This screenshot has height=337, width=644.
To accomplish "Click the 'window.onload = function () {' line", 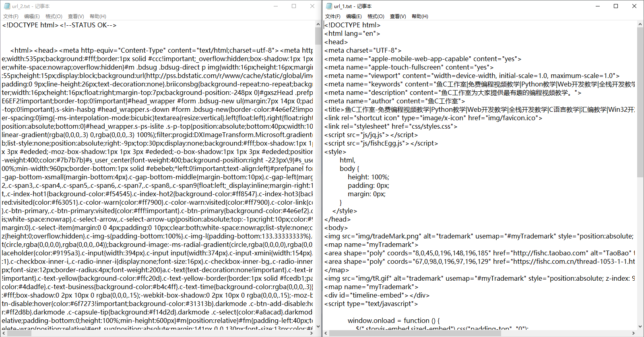I will 394,321.
